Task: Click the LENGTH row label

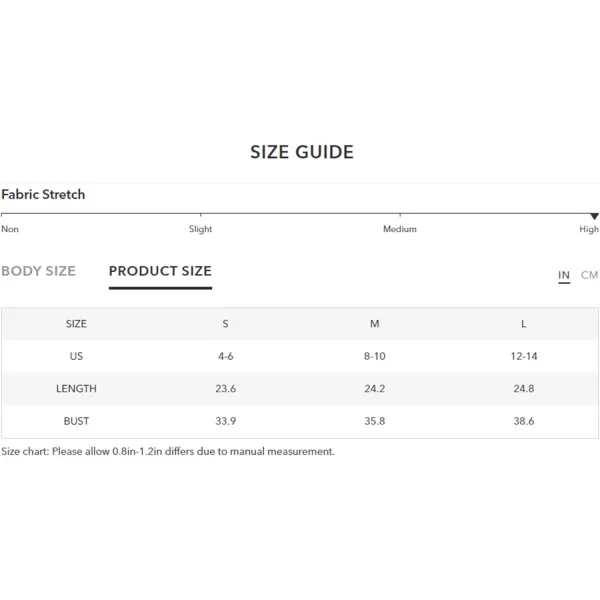Action: pos(76,388)
